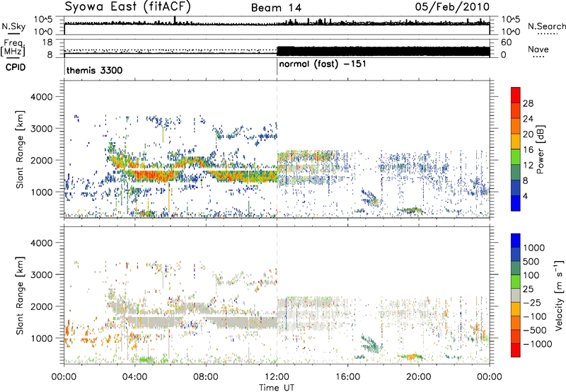Select the 'CPID' row label
566x392 pixels.
click(16, 67)
